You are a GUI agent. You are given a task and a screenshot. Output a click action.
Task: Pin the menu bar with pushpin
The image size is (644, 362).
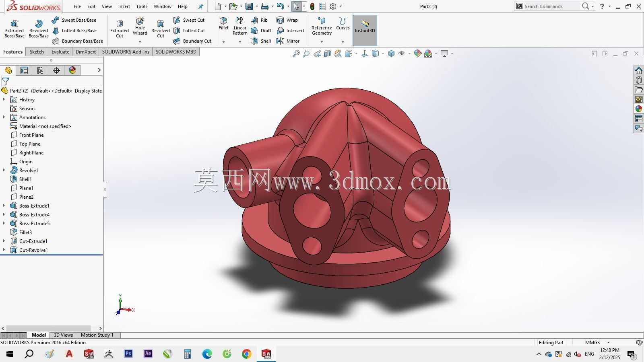(201, 6)
